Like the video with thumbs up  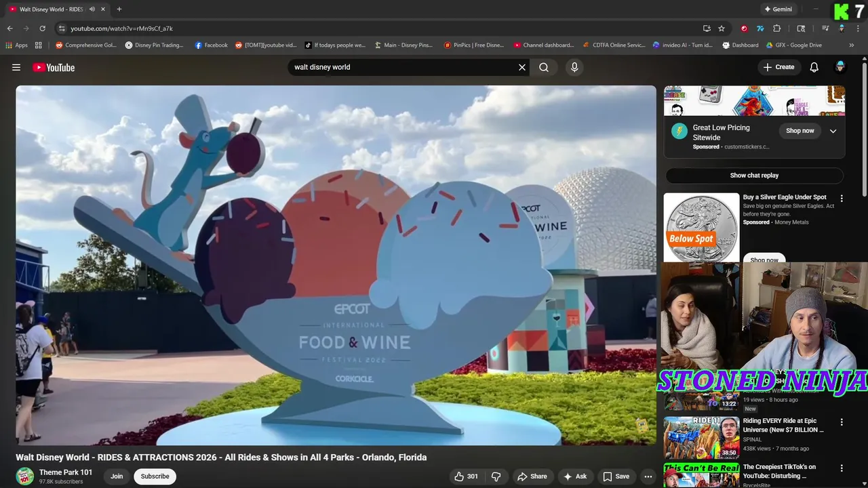pyautogui.click(x=467, y=476)
